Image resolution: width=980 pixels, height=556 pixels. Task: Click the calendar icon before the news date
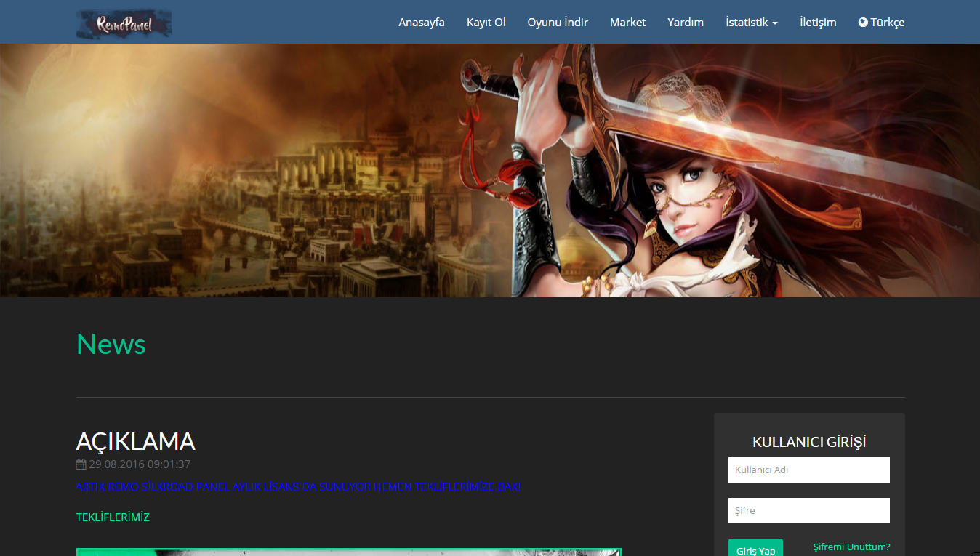pos(81,464)
